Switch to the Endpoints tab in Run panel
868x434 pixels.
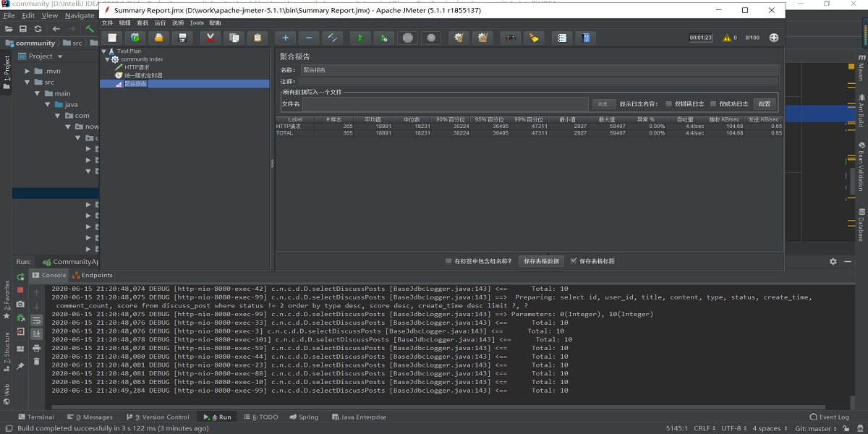(92, 276)
